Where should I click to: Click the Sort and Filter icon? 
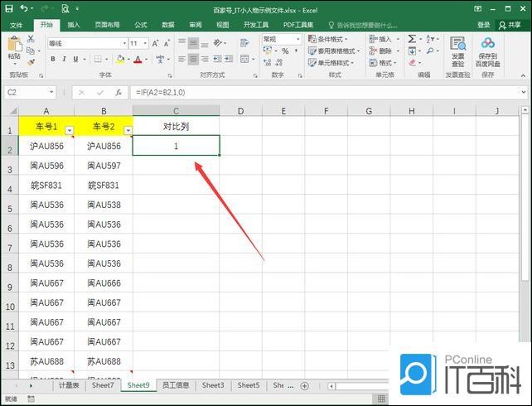[430, 39]
